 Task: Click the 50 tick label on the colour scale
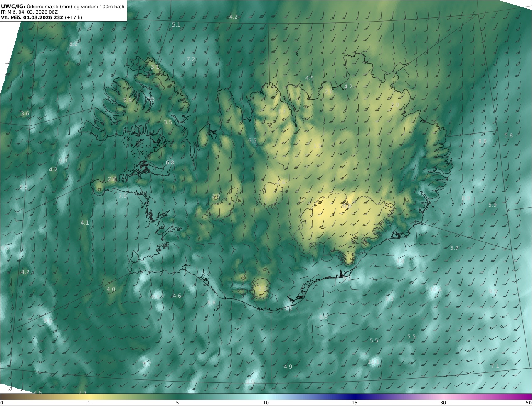(529, 403)
